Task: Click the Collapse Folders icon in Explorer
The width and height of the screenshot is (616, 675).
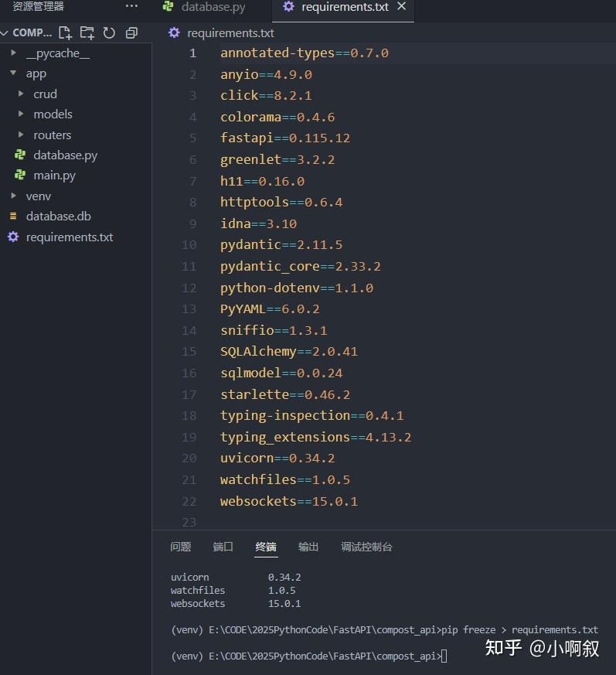Action: tap(131, 32)
